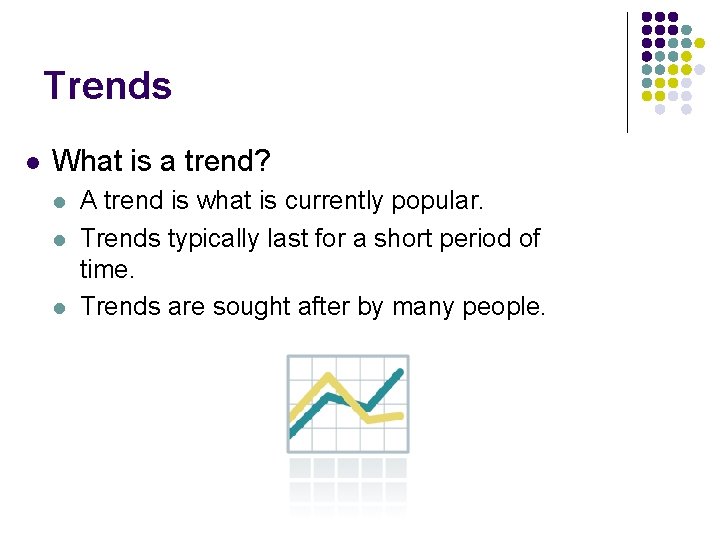Click the line chart clipart image
Image resolution: width=720 pixels, height=540 pixels.
point(348,404)
